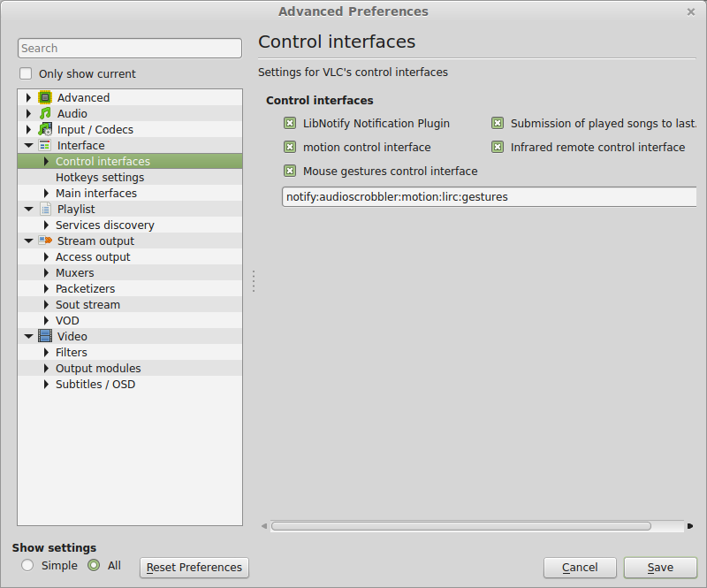Disable LibNotify Notification Plugin checkbox
Image resolution: width=707 pixels, height=588 pixels.
290,123
